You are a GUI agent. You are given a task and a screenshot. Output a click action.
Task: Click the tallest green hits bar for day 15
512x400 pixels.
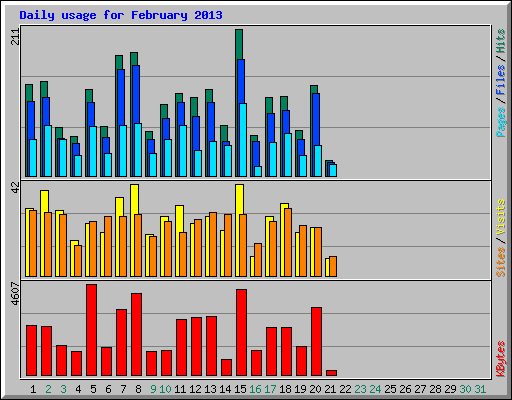click(239, 44)
